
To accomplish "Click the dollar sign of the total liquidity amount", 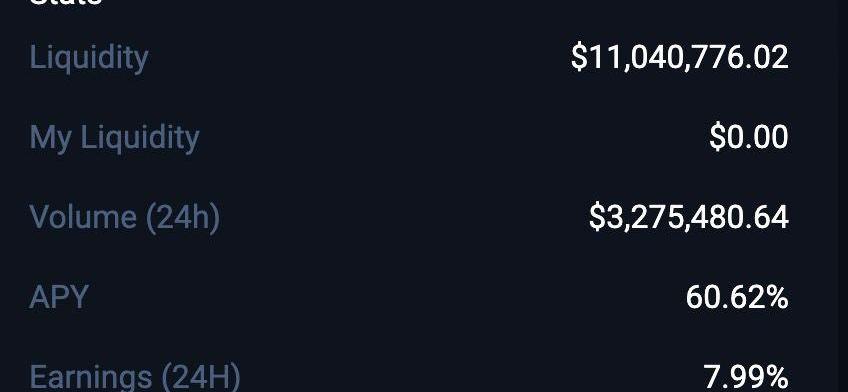I will click(x=578, y=57).
